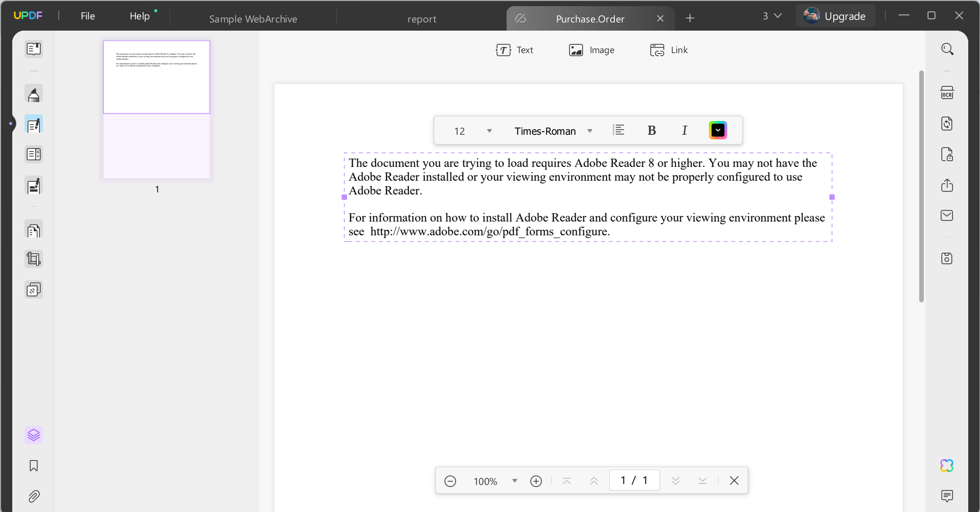Expand the zoom percentage dropdown

[515, 480]
